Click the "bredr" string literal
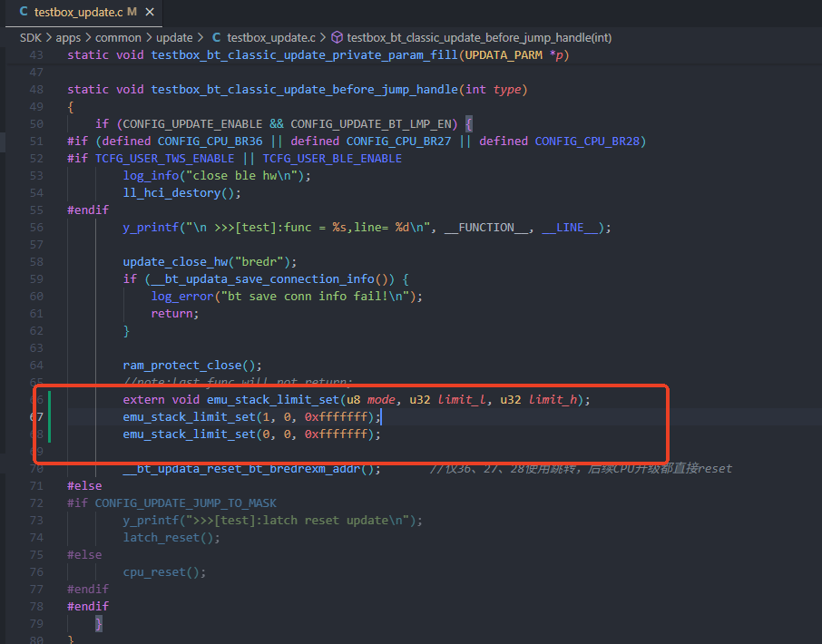The width and height of the screenshot is (822, 644). [259, 261]
